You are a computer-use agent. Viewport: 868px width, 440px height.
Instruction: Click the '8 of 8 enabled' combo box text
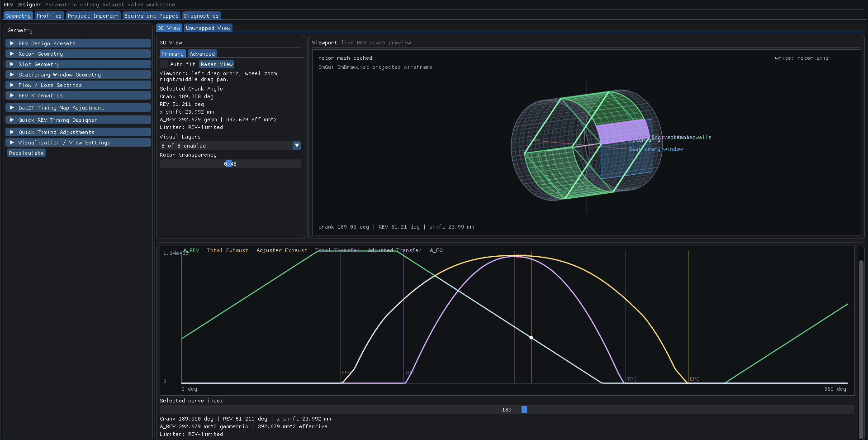pos(184,146)
